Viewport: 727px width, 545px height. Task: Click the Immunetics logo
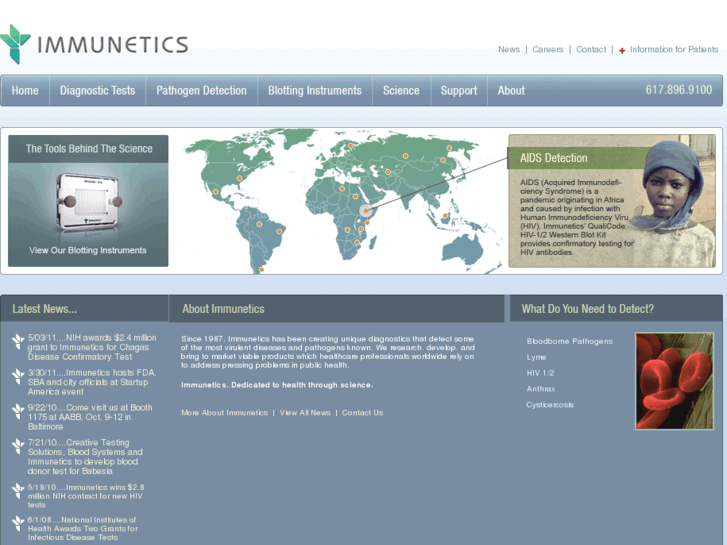(x=94, y=44)
